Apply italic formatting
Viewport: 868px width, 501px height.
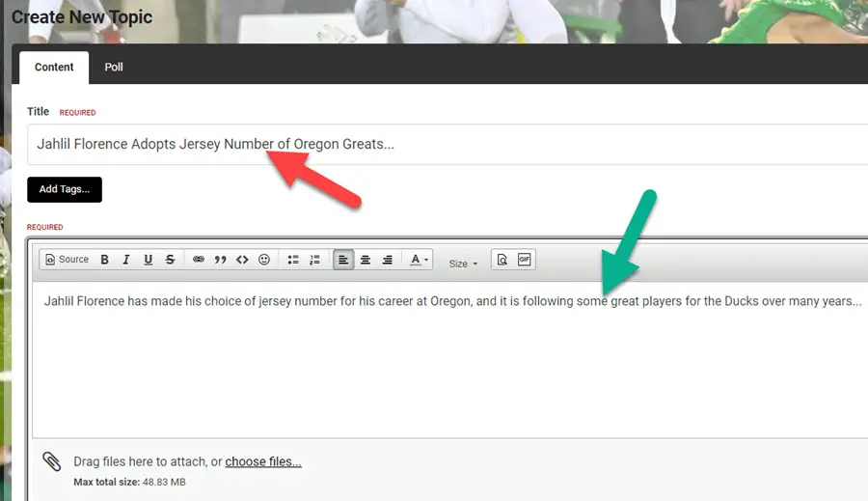pos(125,260)
